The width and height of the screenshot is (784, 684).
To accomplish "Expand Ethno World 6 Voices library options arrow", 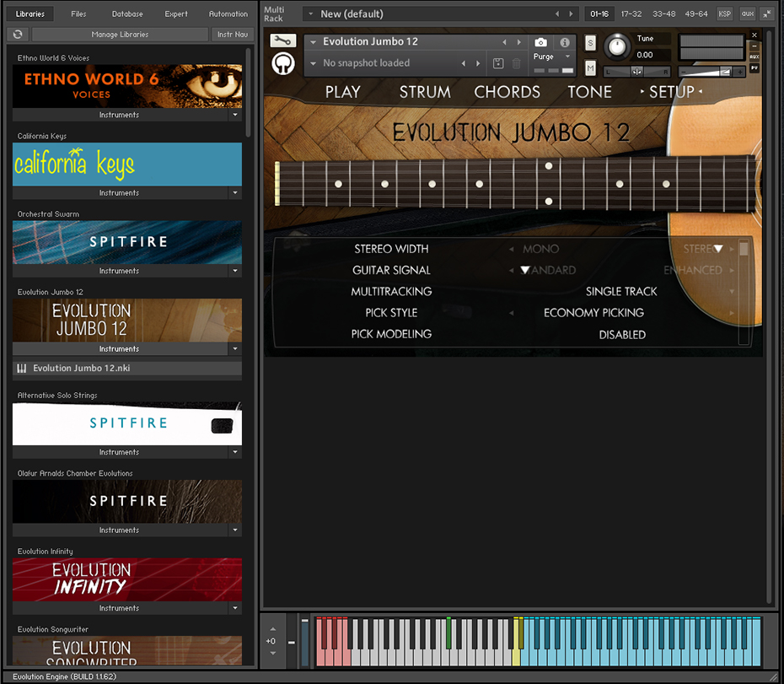I will [235, 115].
